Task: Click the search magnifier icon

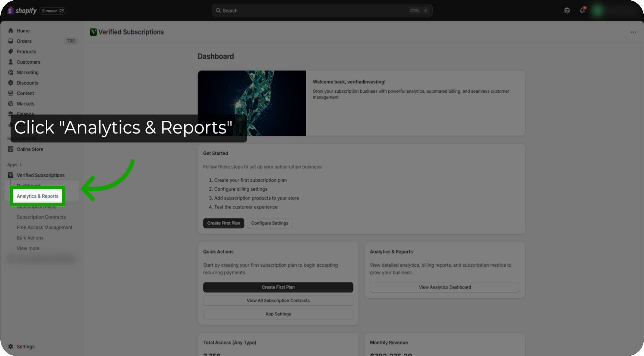Action: 218,11
